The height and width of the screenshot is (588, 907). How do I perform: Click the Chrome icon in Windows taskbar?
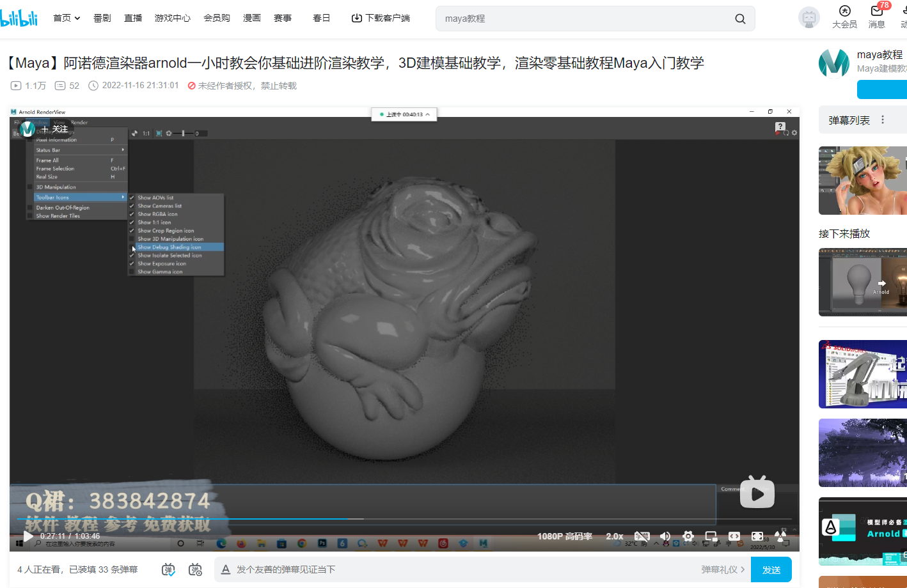(x=302, y=543)
